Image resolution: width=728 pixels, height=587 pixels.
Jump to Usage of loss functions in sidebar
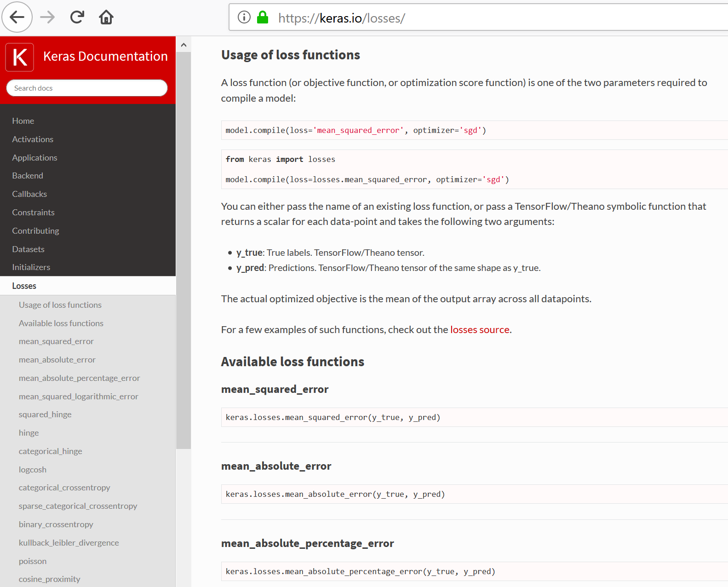60,305
